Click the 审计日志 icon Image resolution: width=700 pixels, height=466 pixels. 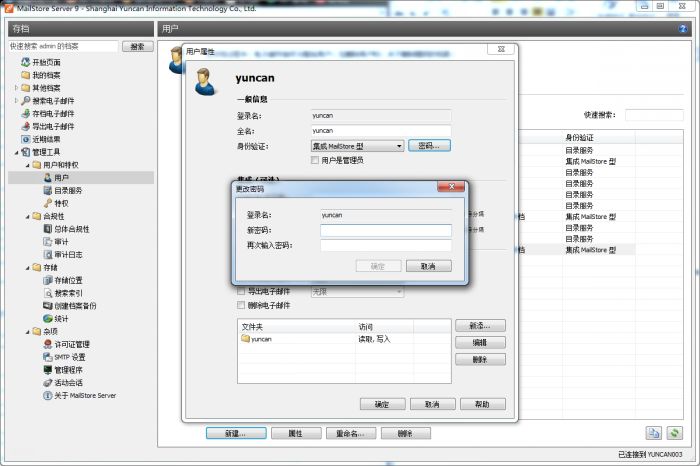tap(48, 254)
